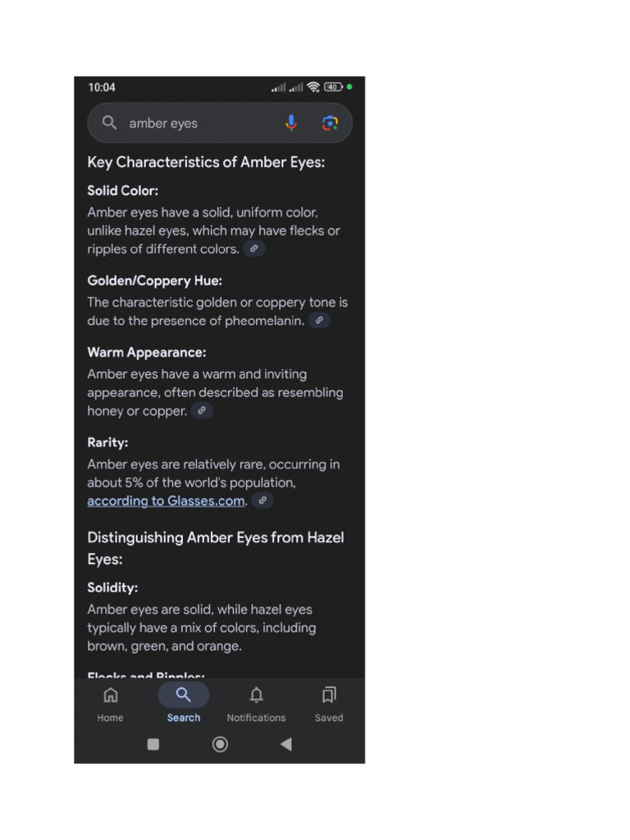
Task: Follow the according to Glasses.com link
Action: click(166, 501)
